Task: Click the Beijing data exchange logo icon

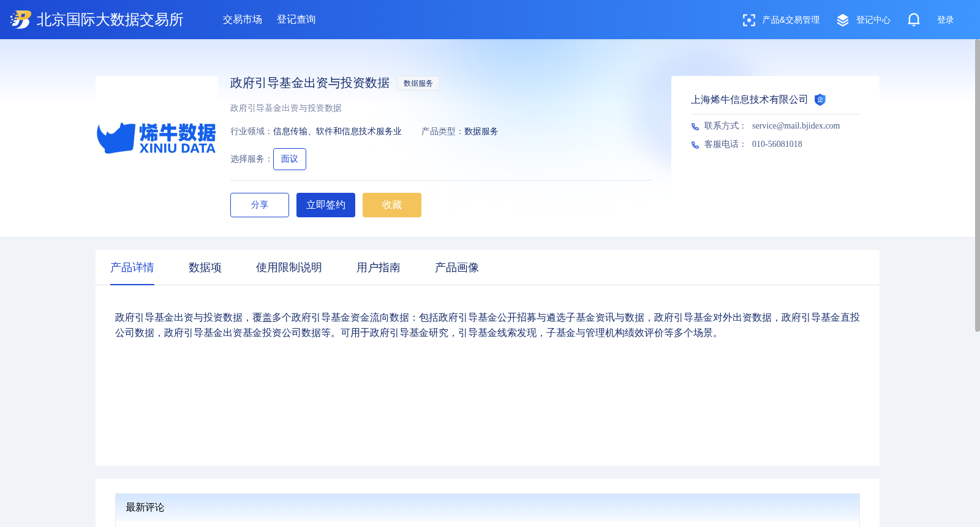Action: click(20, 20)
